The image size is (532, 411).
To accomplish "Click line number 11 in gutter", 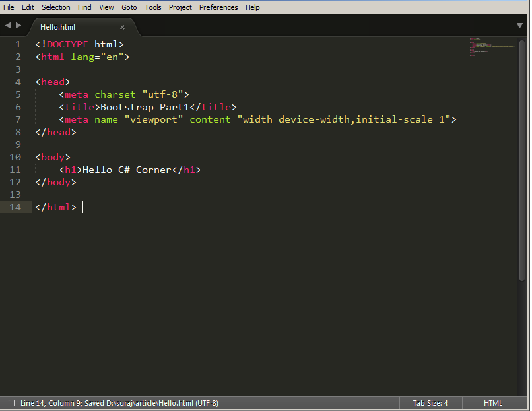I will pos(15,170).
